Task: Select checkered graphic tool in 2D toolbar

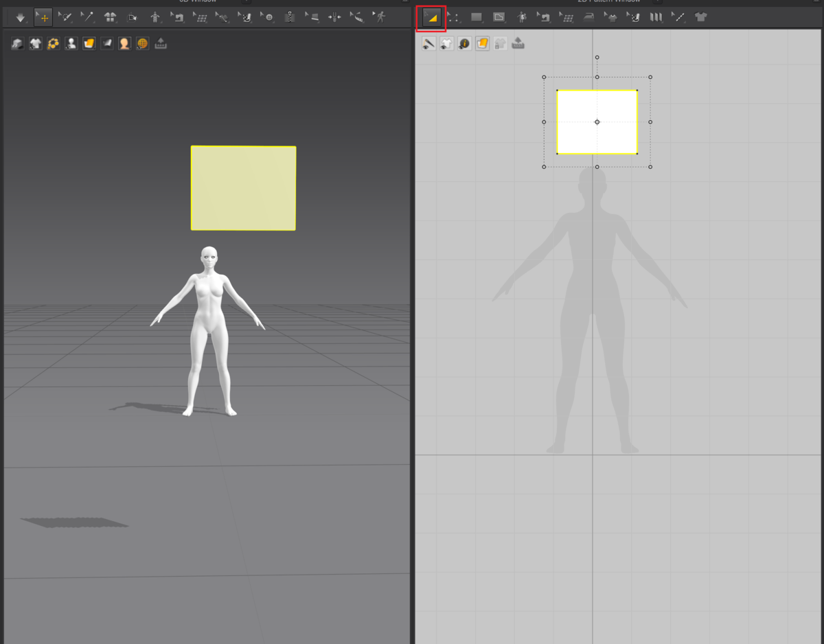Action: [634, 18]
